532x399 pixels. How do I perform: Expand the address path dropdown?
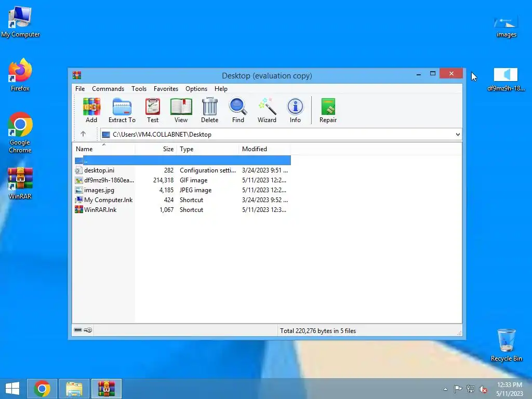click(x=458, y=135)
